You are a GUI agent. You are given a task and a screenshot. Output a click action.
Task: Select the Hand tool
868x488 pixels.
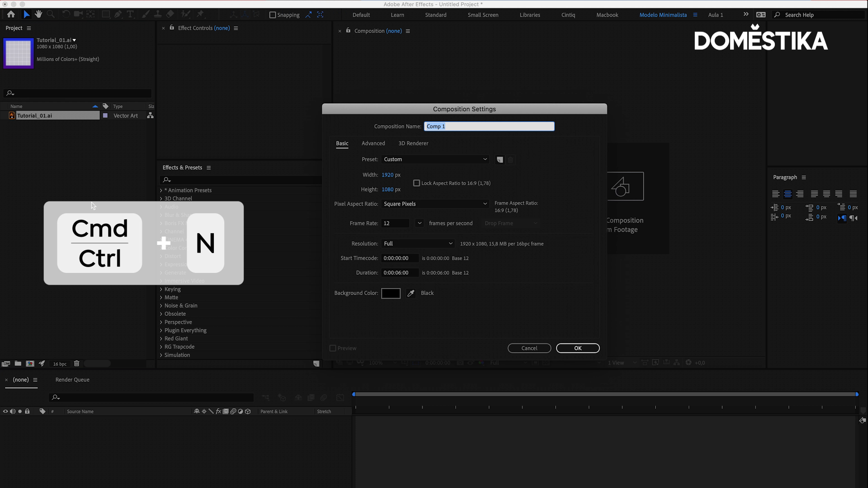point(38,14)
